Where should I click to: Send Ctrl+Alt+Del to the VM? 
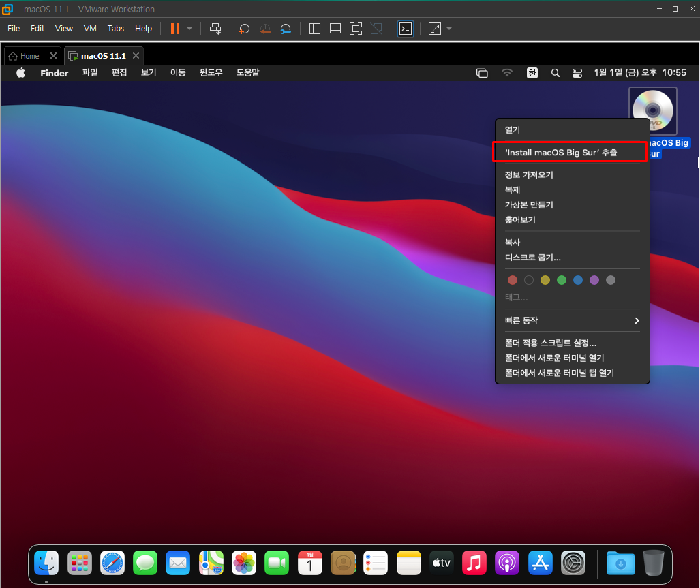[x=215, y=29]
